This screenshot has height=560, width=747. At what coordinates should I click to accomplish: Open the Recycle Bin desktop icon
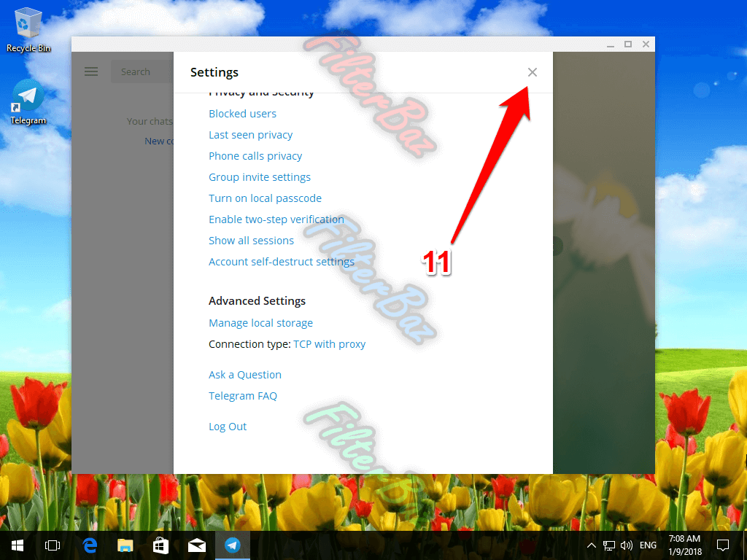pos(28,29)
